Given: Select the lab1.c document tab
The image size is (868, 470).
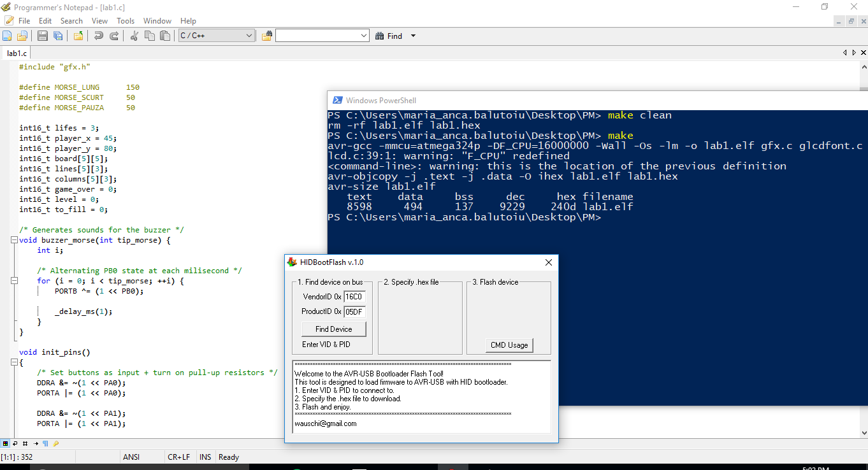Looking at the screenshot, I should [17, 53].
